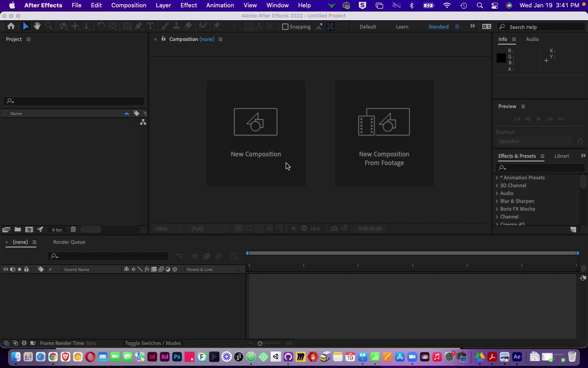
Task: Open the Layer menu
Action: coord(163,6)
